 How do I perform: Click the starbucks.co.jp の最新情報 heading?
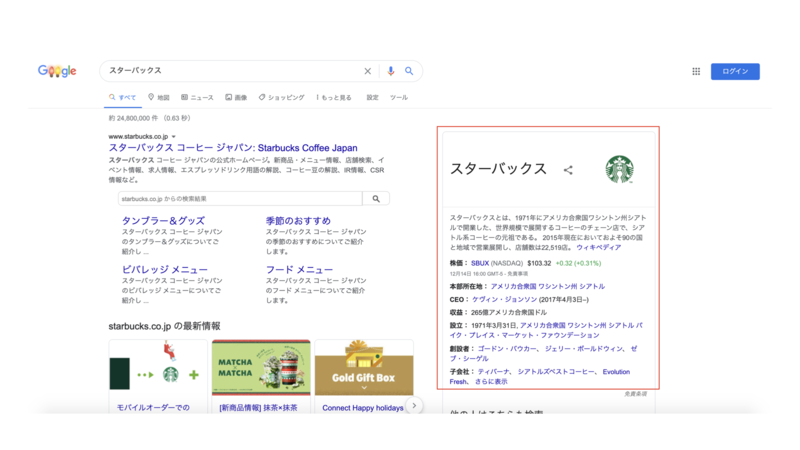[x=164, y=326]
